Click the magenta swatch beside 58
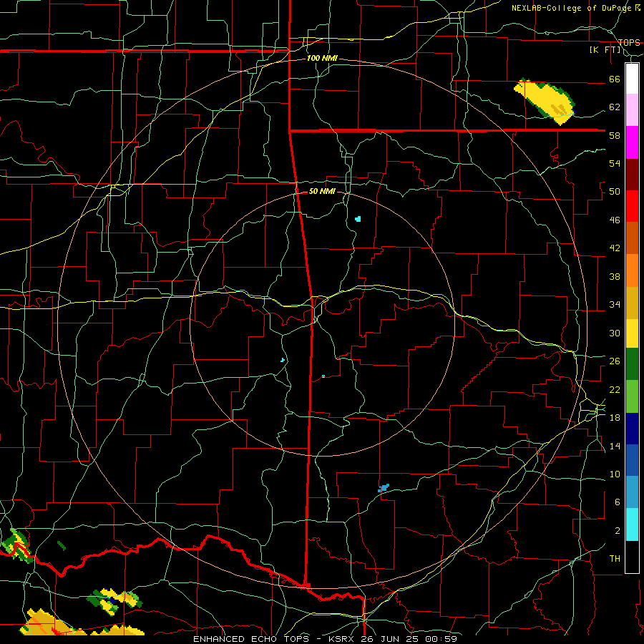 pos(632,142)
